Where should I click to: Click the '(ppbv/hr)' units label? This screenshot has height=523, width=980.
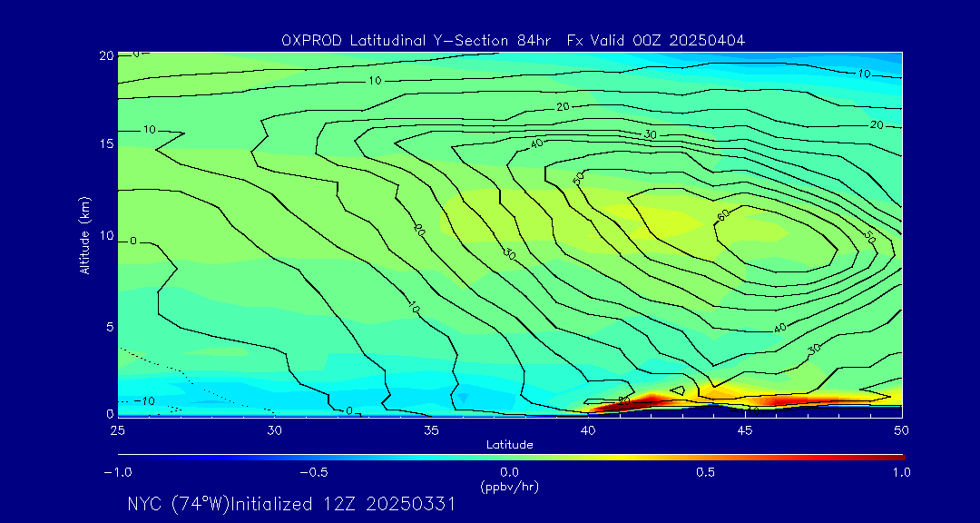509,487
